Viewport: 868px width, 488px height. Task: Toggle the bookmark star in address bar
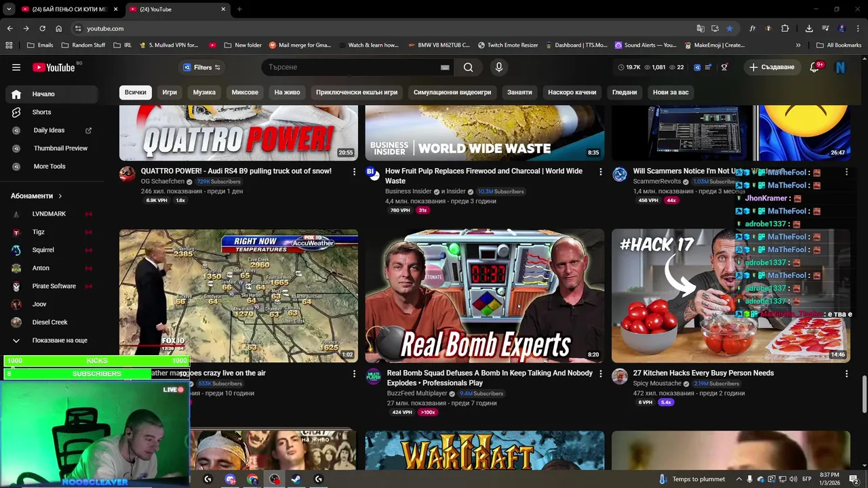point(729,28)
